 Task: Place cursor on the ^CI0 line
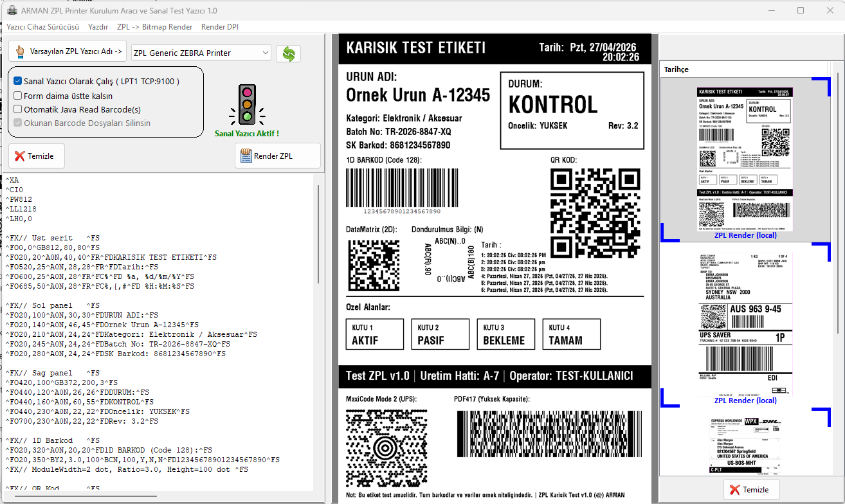pyautogui.click(x=15, y=190)
